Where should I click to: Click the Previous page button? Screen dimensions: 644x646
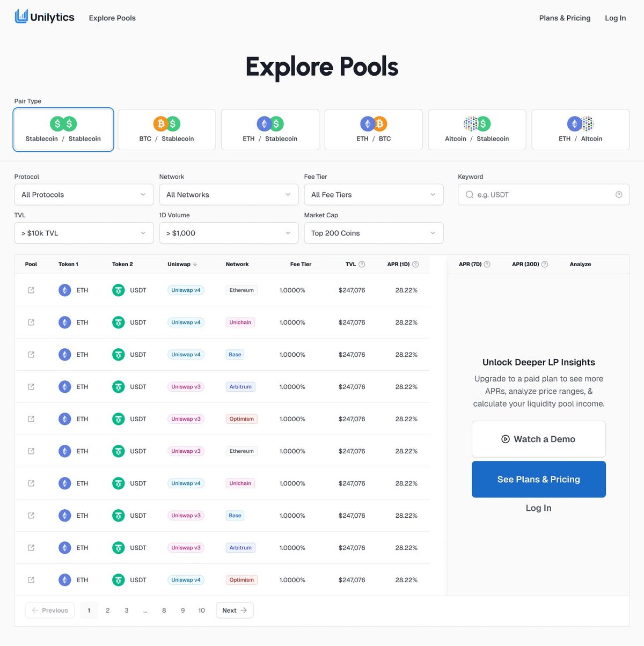click(50, 611)
